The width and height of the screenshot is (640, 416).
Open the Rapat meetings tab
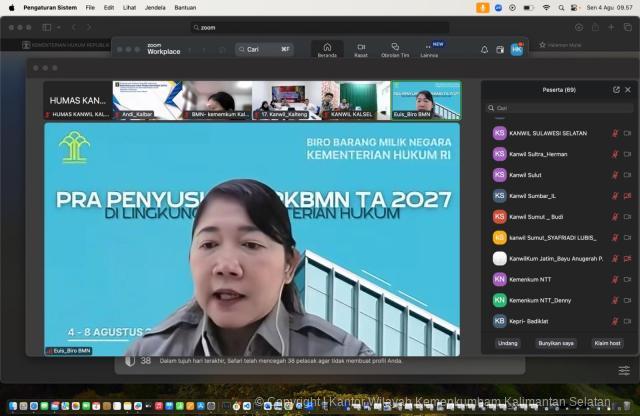pyautogui.click(x=361, y=50)
